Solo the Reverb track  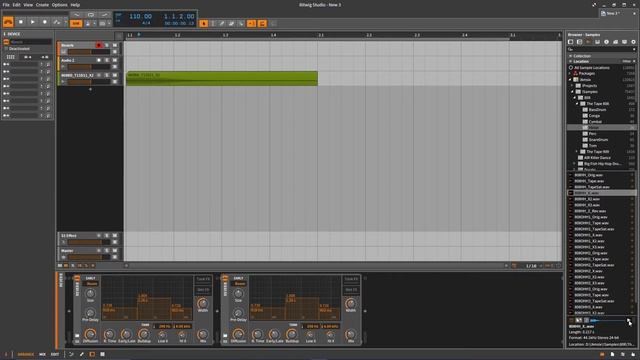(x=107, y=45)
